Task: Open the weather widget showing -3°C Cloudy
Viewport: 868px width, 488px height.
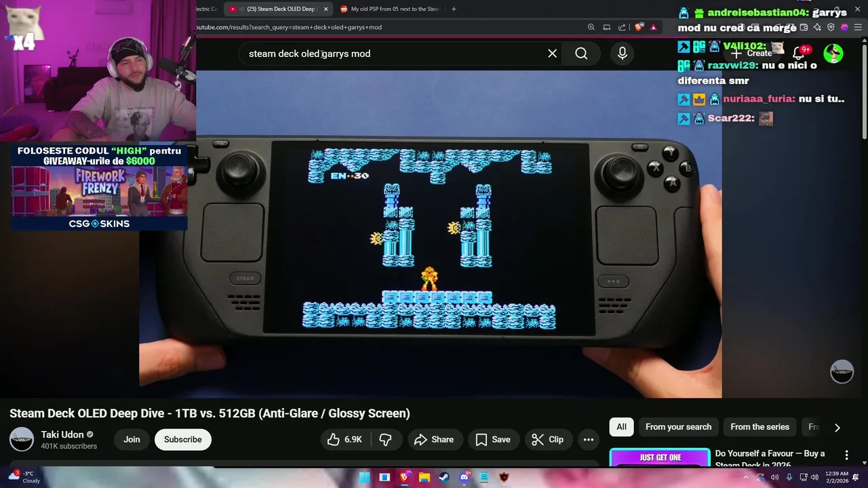Action: 24,477
